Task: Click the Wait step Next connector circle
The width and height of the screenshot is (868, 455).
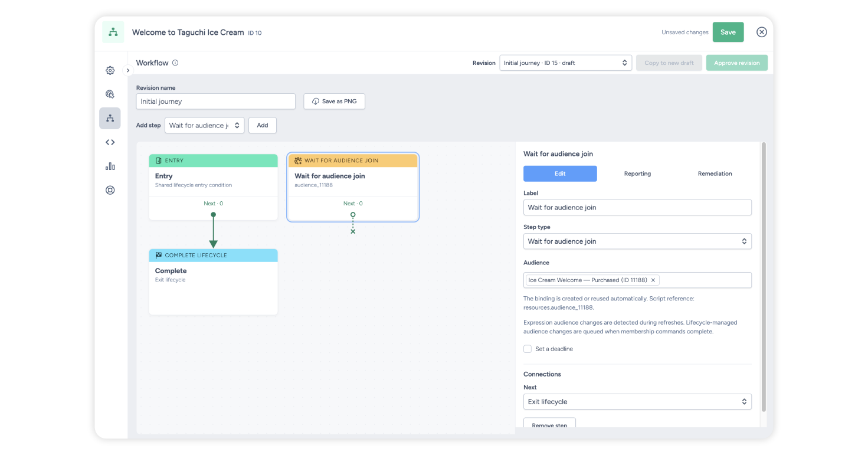Action: point(353,215)
